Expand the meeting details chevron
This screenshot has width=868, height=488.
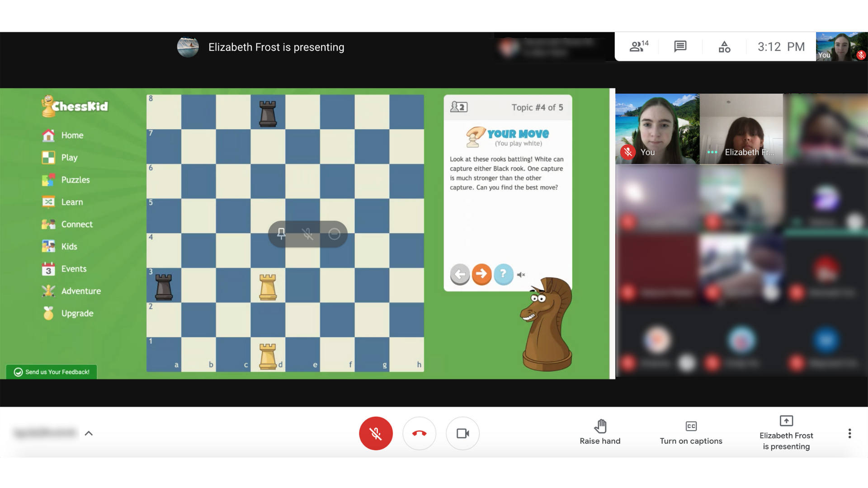89,433
